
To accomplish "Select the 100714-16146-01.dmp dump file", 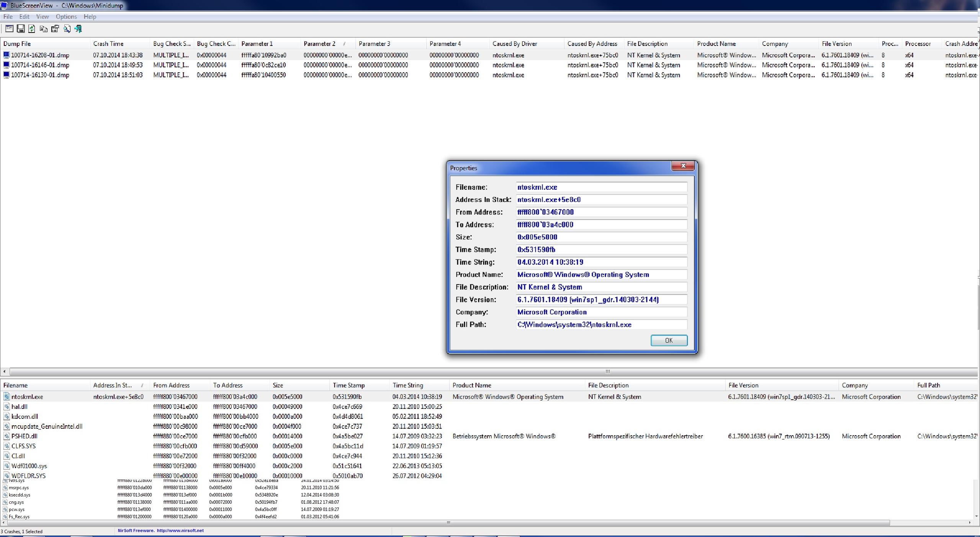I will click(40, 65).
